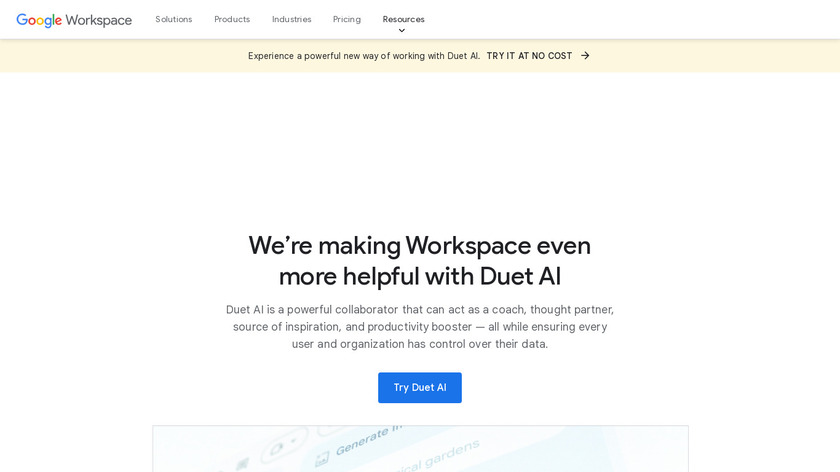Click the paragraph describing Duet AI as collaborator
The width and height of the screenshot is (840, 472).
point(420,327)
